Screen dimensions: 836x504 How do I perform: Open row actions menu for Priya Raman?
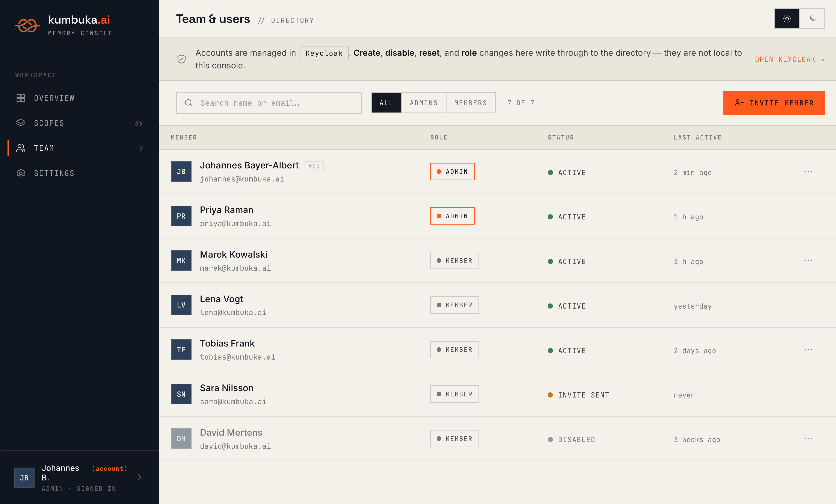pyautogui.click(x=809, y=216)
